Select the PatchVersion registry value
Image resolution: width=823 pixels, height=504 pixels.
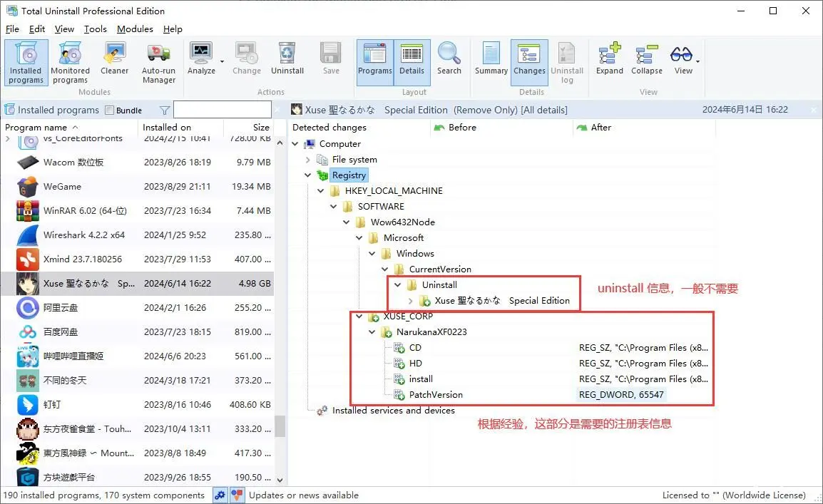(436, 395)
